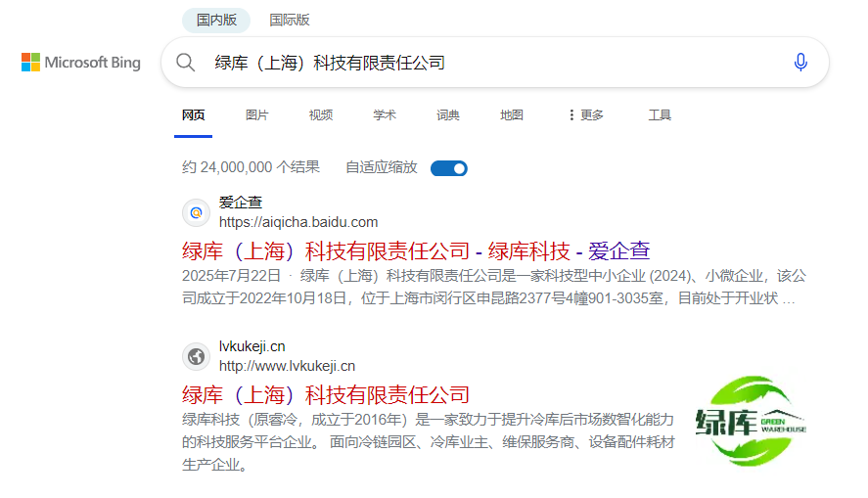868x498 pixels.
Task: Click the Microsoft Bing logo
Action: coord(81,62)
